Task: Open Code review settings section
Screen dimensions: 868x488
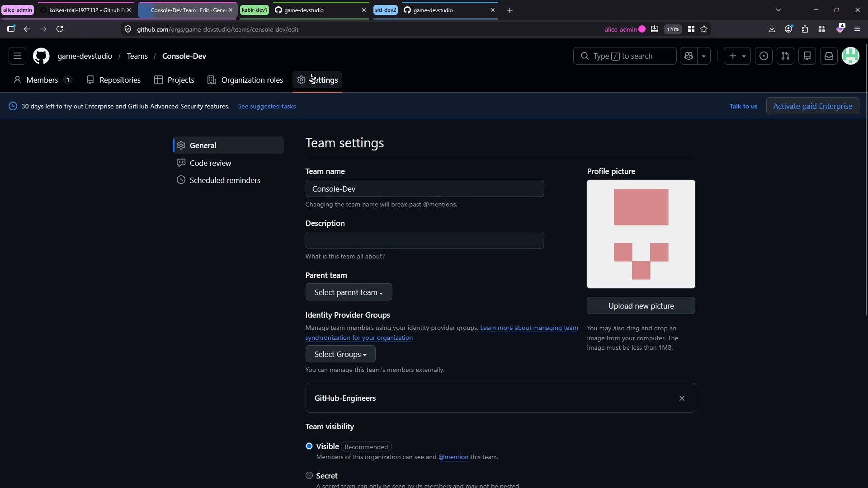Action: pyautogui.click(x=228, y=163)
